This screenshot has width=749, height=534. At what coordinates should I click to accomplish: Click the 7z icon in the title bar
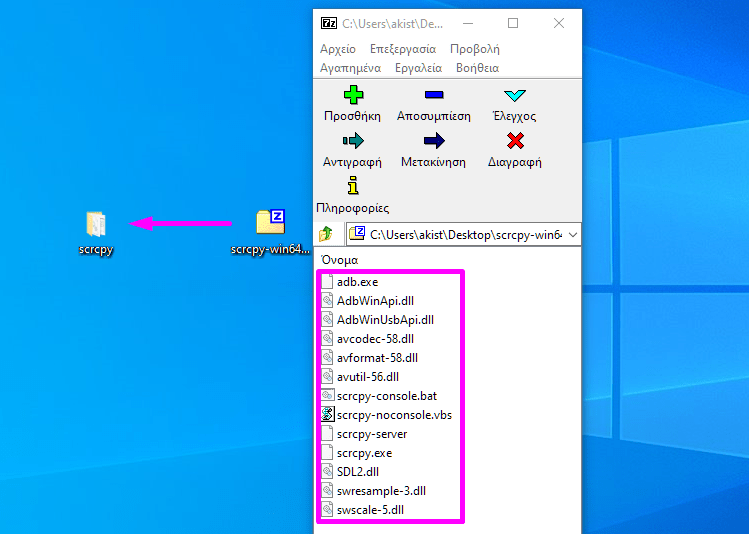pos(329,23)
